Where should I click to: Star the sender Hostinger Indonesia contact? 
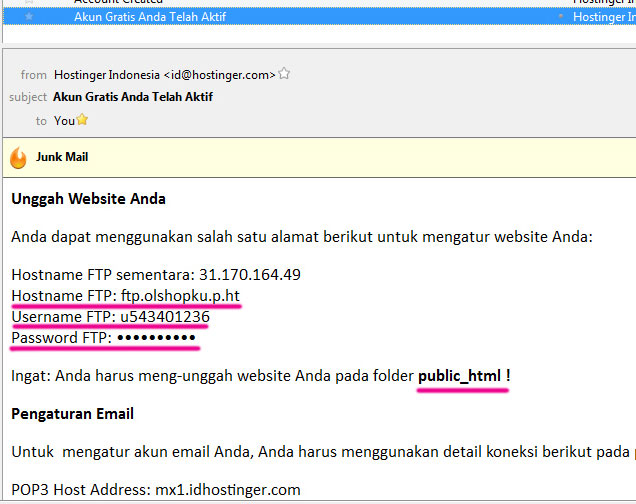(284, 73)
